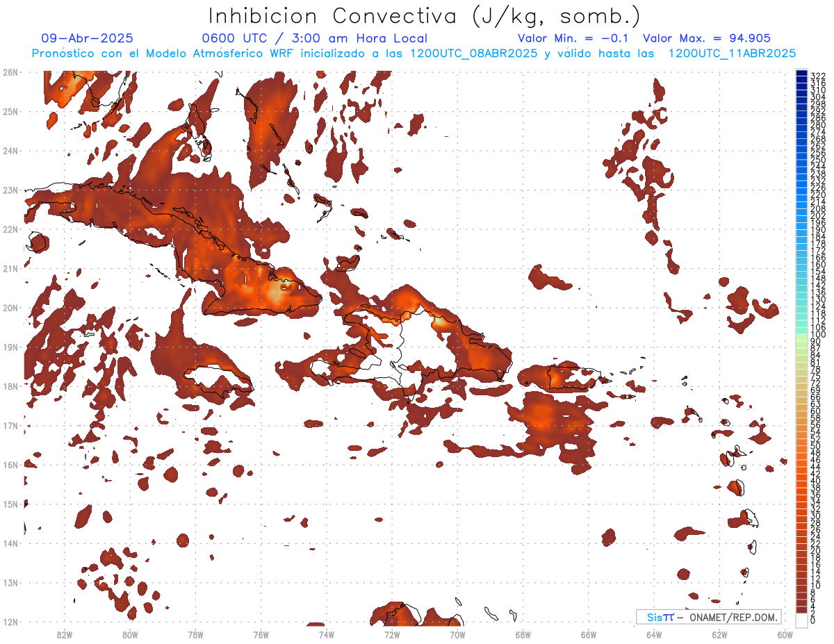This screenshot has height=644, width=834.
Task: Click the Puerto Rico outline on the map
Action: click(x=575, y=379)
